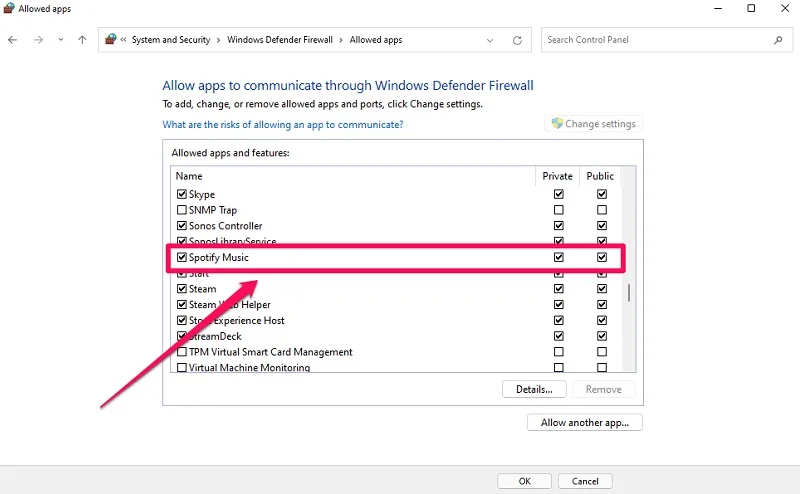Toggle Spotify Music Public checkbox

[x=602, y=257]
